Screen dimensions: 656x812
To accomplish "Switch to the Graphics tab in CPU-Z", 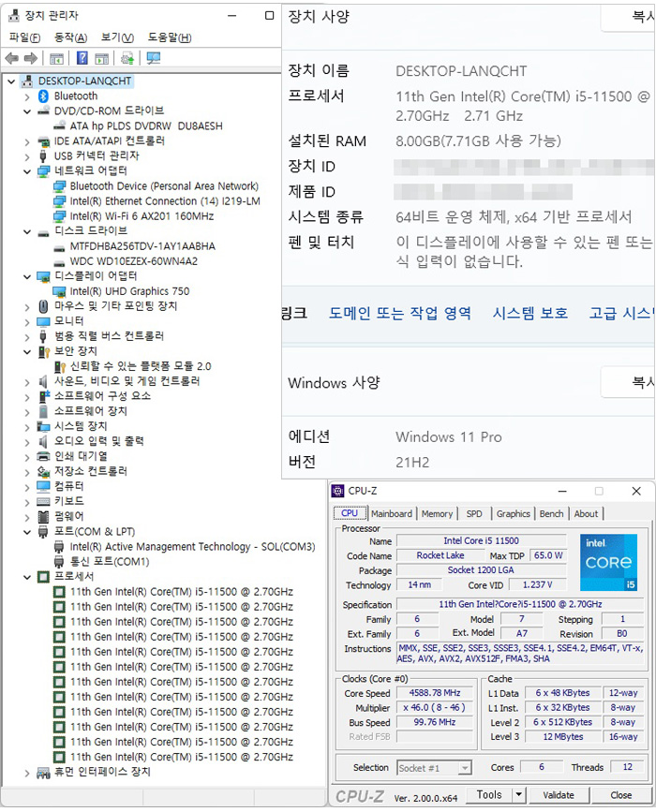I will coord(513,514).
